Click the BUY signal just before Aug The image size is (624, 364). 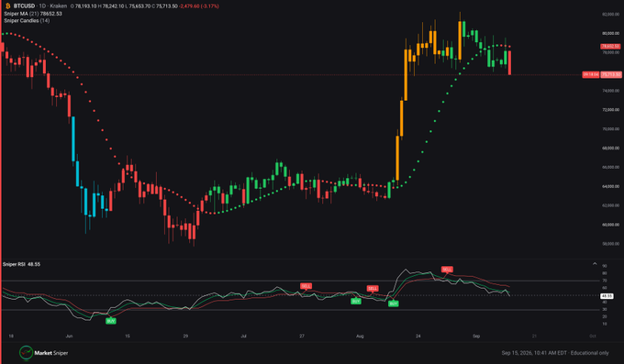[x=356, y=301]
